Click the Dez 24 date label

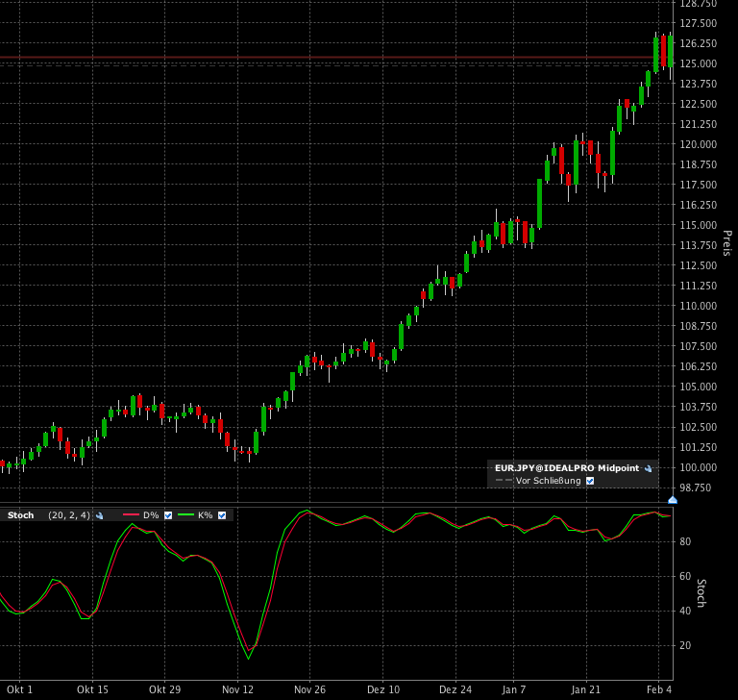455,689
